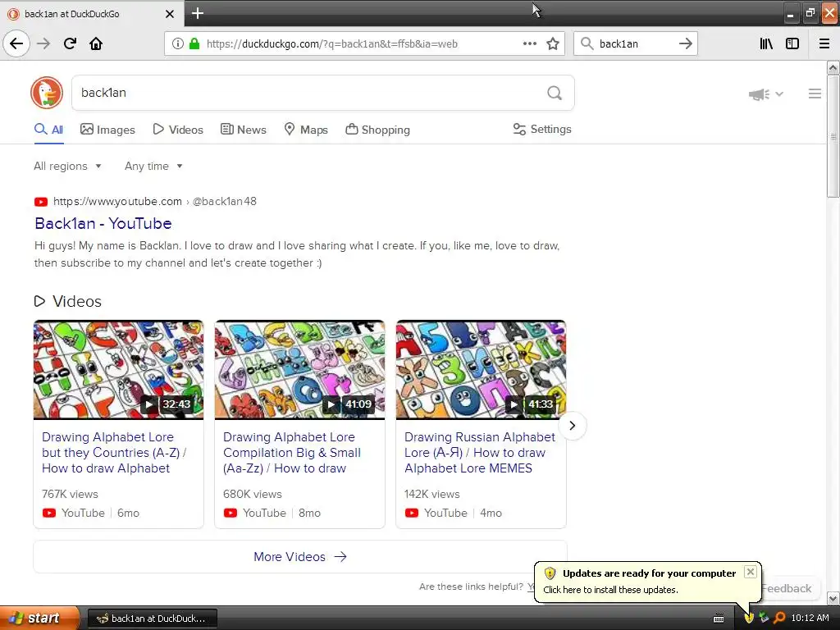840x630 pixels.
Task: Switch to the Maps tab
Action: (306, 130)
